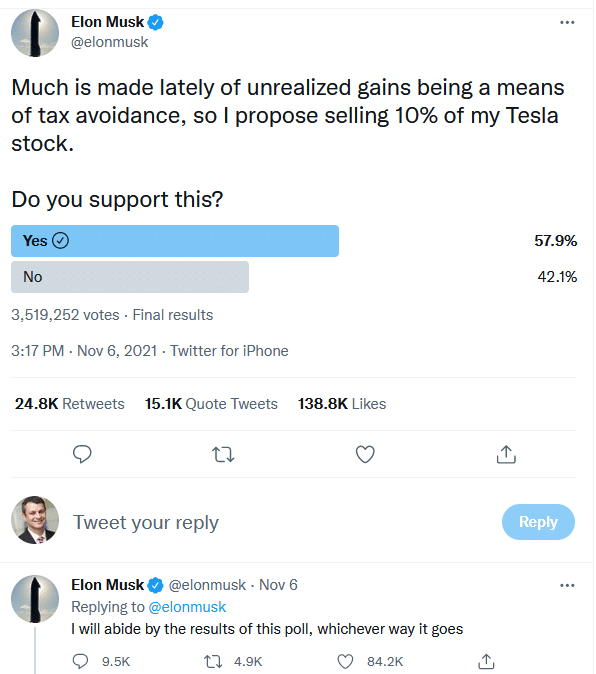View the 24.8K Retweets list
The image size is (596, 674).
(70, 404)
